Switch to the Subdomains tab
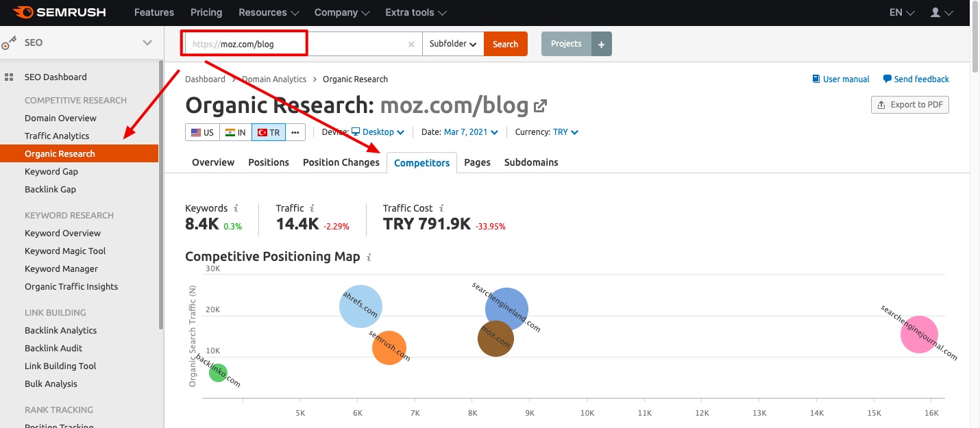The height and width of the screenshot is (428, 980). point(531,162)
